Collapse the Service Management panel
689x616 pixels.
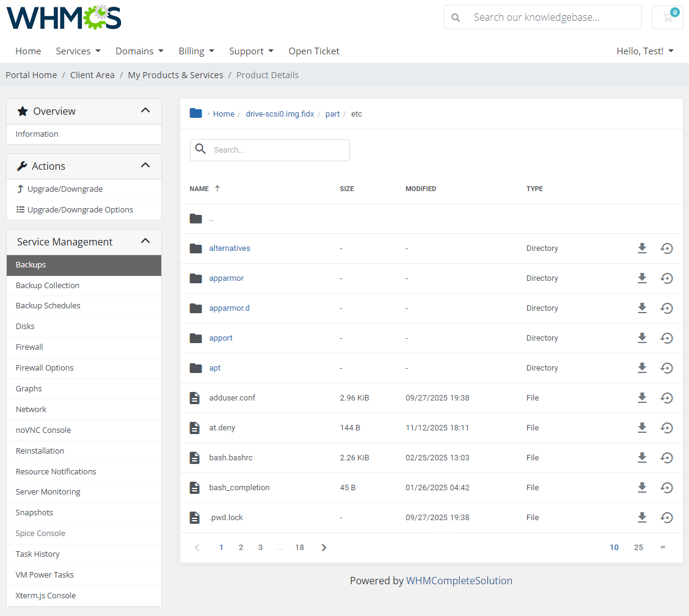tap(145, 241)
